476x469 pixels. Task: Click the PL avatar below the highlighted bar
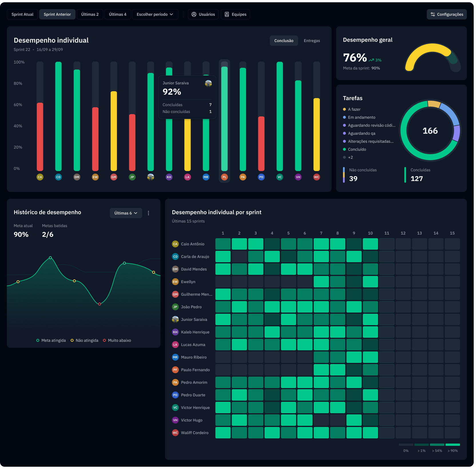224,177
